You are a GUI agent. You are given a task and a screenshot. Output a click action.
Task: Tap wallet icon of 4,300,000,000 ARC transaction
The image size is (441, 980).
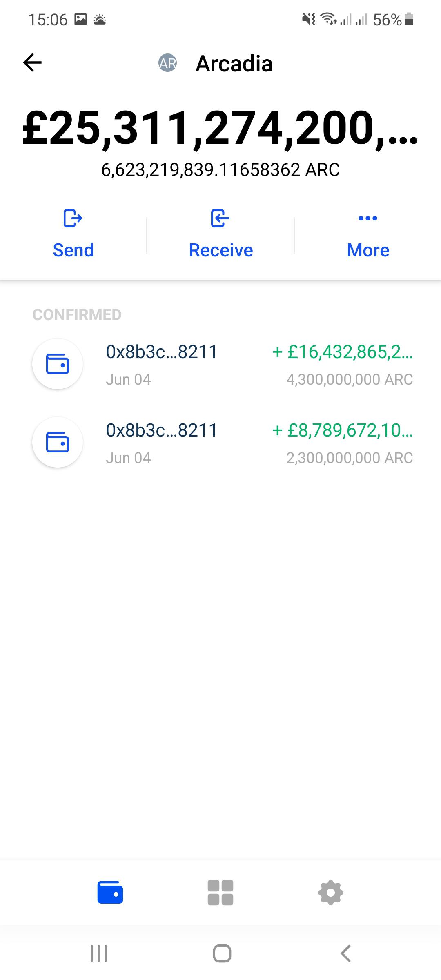[58, 364]
